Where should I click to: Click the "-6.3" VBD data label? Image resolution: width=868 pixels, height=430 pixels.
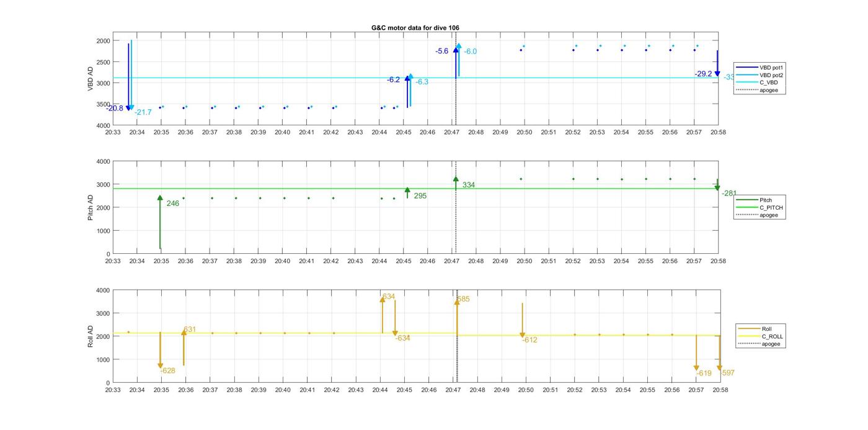[x=422, y=82]
